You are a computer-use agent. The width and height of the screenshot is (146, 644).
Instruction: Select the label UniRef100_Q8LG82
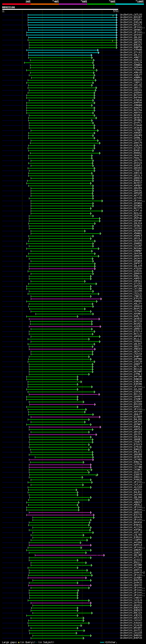pos(131,37)
